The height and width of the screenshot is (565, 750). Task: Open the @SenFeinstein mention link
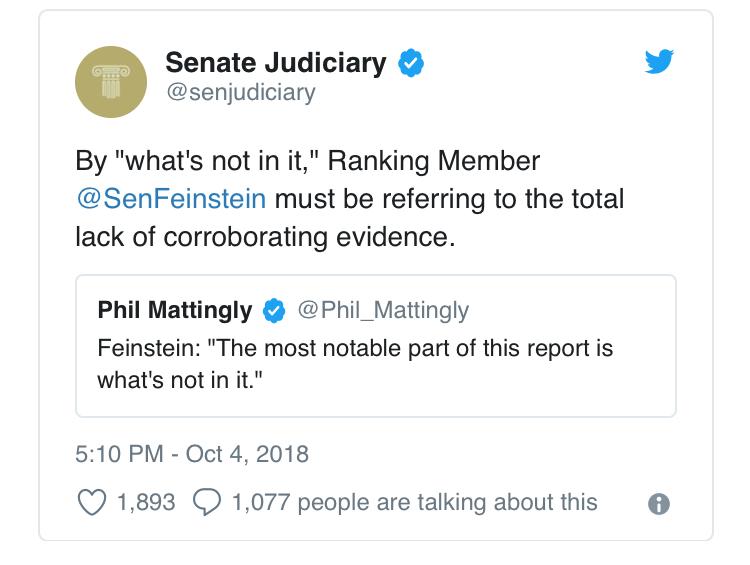tap(171, 199)
